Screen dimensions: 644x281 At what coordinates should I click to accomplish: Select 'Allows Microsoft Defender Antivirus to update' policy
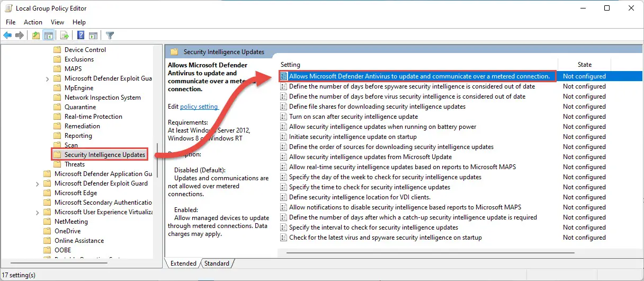419,76
